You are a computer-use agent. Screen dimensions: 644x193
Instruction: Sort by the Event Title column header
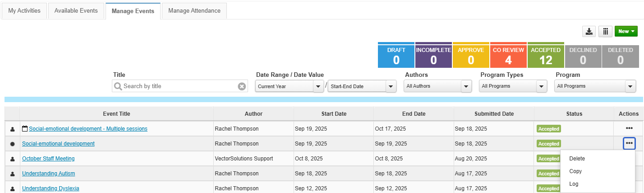click(x=116, y=114)
